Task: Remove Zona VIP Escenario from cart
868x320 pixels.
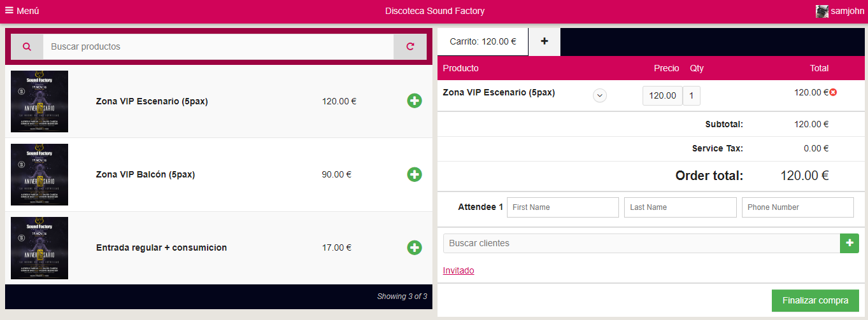Action: pos(833,92)
